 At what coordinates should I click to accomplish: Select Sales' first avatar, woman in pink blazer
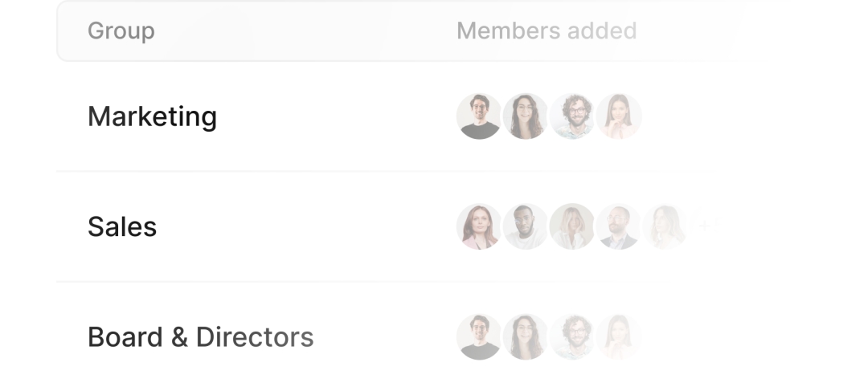pos(479,226)
